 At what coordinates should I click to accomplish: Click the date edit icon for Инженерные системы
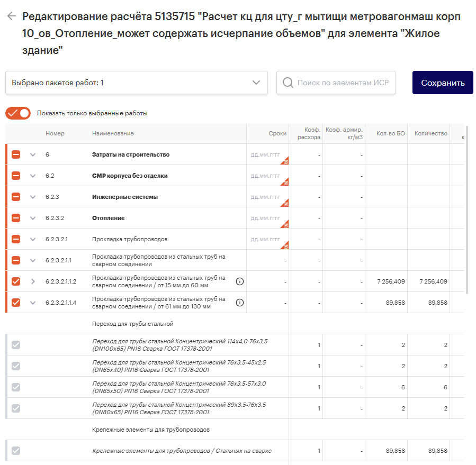[285, 203]
